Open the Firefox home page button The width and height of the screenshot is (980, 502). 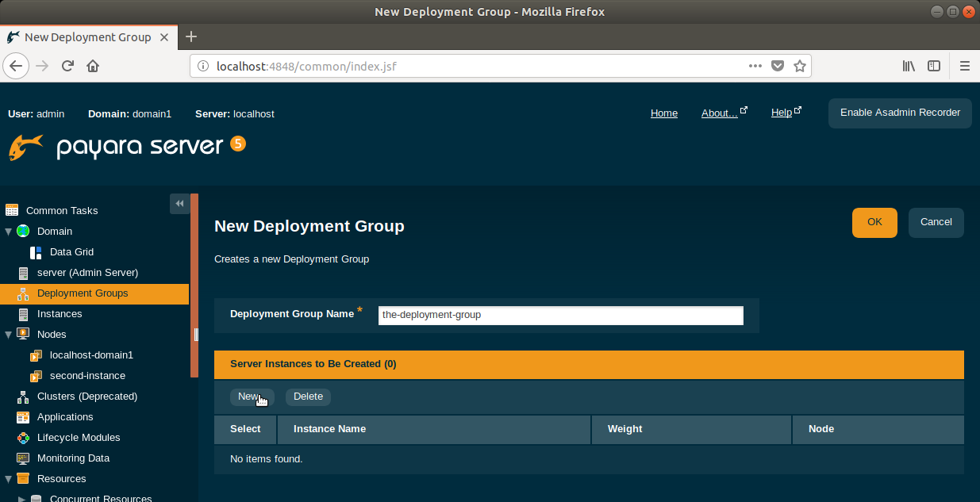93,66
